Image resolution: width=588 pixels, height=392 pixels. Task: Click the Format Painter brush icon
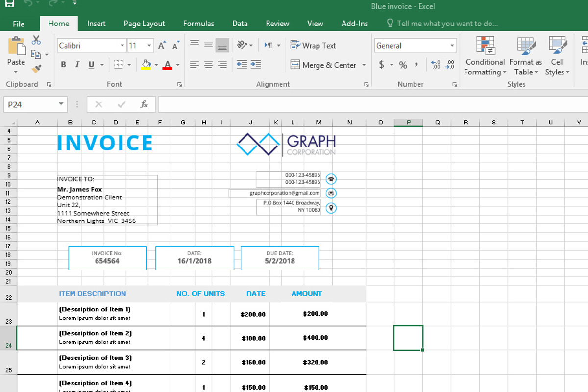tap(36, 69)
